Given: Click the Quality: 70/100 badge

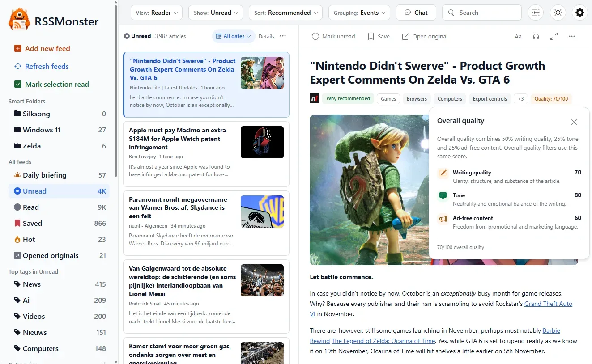Looking at the screenshot, I should [x=551, y=99].
